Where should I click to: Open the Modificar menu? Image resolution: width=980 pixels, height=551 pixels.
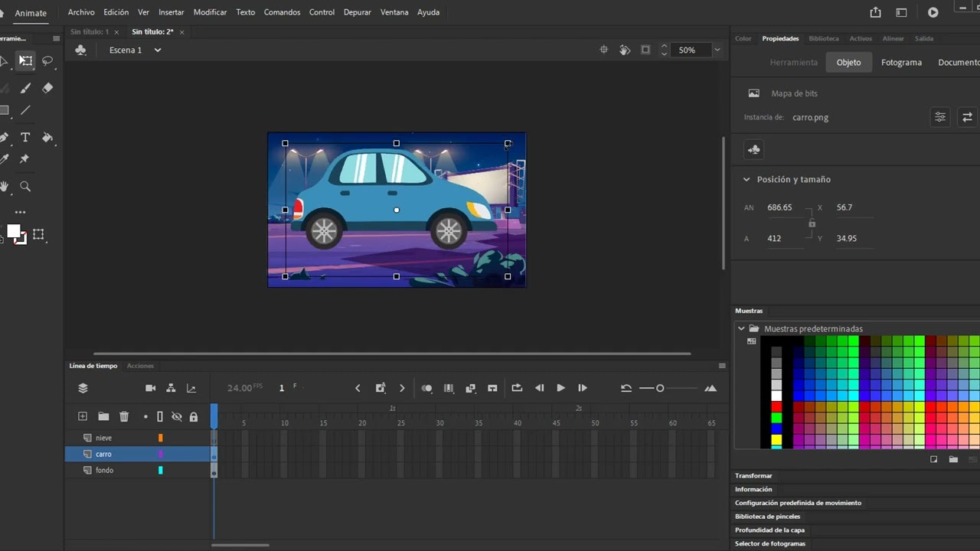point(210,12)
